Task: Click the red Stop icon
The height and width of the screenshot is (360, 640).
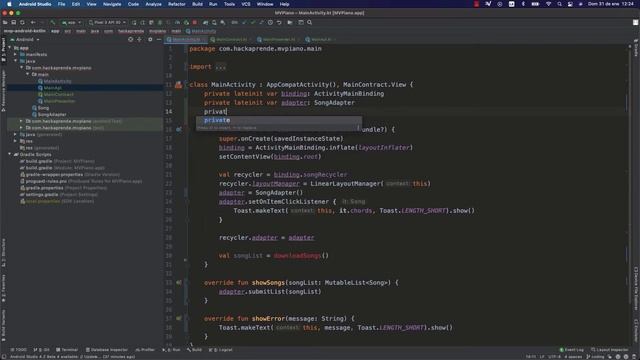Action: tap(195, 22)
